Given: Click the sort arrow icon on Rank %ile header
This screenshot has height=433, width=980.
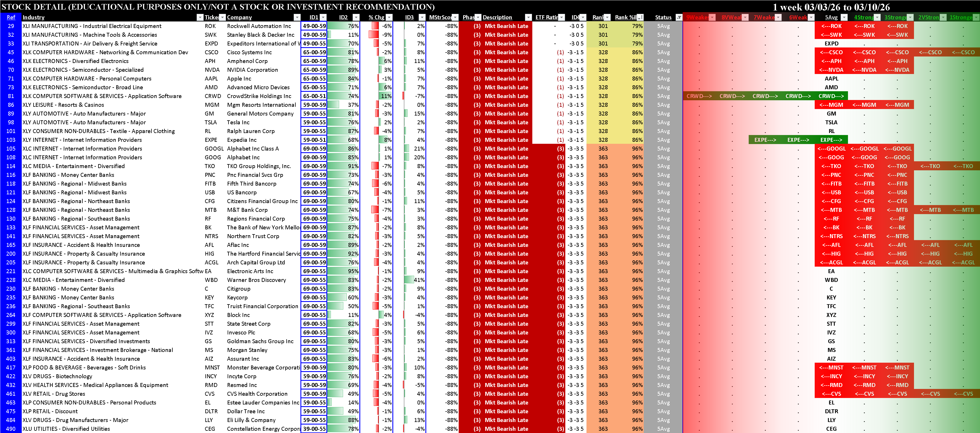Looking at the screenshot, I should point(640,17).
